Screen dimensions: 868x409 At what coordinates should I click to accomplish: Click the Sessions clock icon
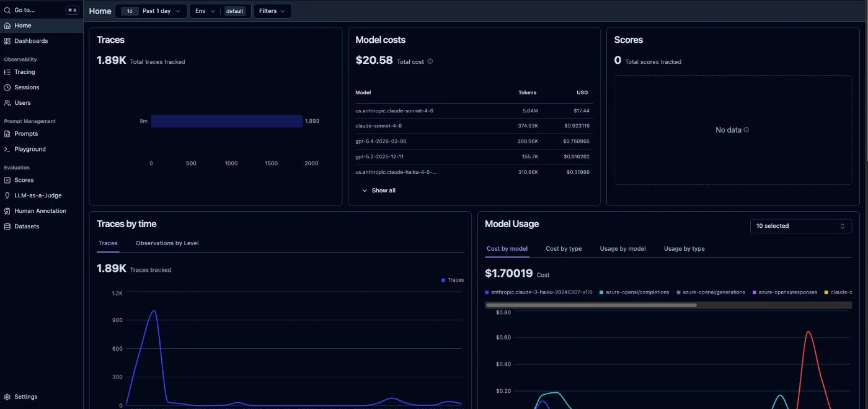(x=7, y=88)
